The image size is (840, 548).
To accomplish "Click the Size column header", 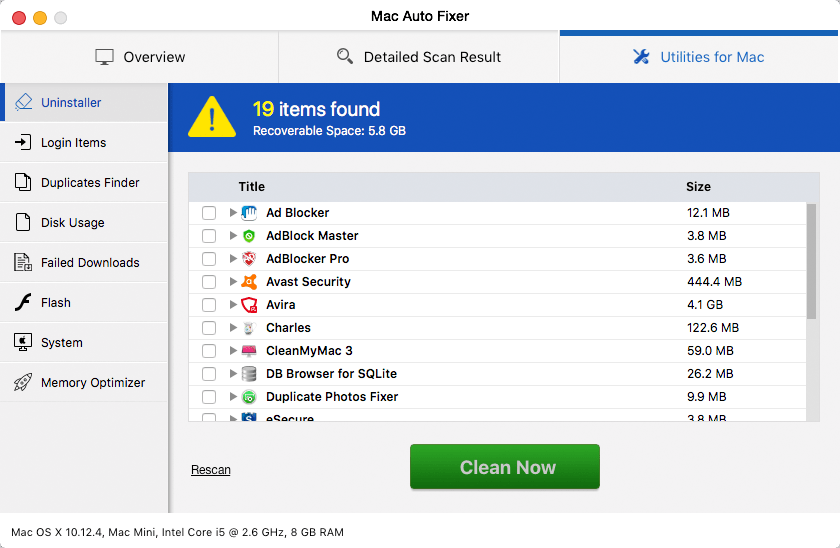I will pos(699,186).
